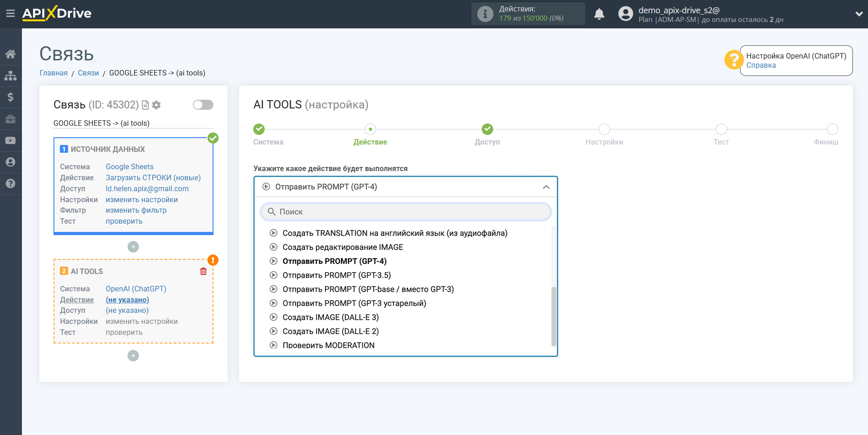Click Загрузить СТРОКИ (новые) link
The image size is (868, 435).
pyautogui.click(x=153, y=178)
